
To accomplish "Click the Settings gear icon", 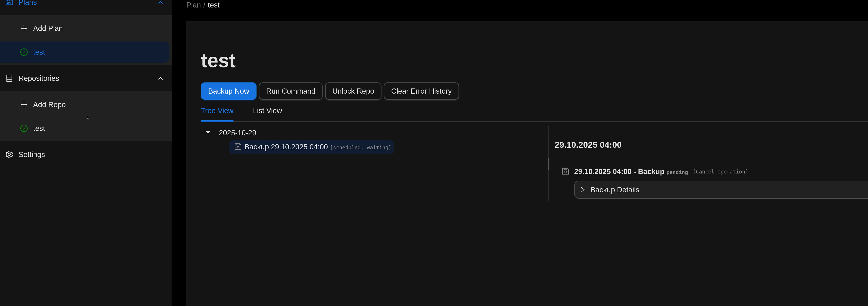I will (10, 154).
